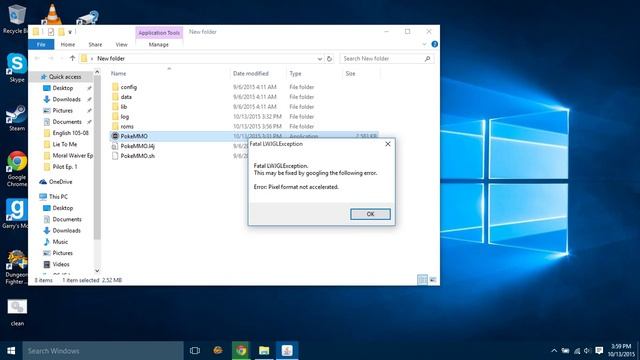Open the Action Center notifications icon
640x360 pixels.
click(599, 351)
